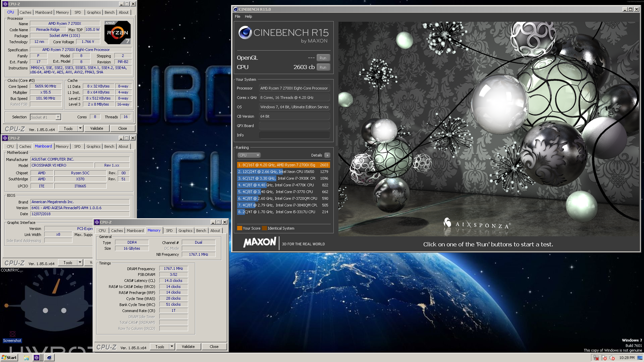Switch to Bench tab in Memory CPU-Z window
Viewport: 644px width, 362px height.
click(201, 231)
